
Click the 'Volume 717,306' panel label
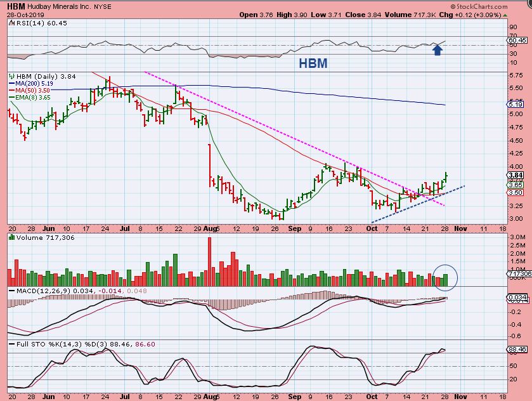click(x=45, y=237)
